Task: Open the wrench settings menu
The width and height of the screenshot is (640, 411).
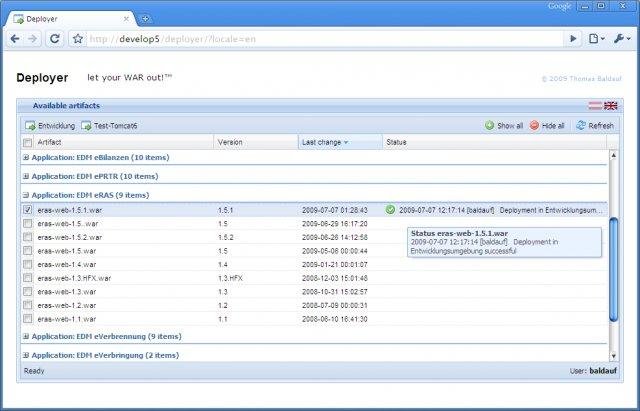Action: (x=622, y=39)
